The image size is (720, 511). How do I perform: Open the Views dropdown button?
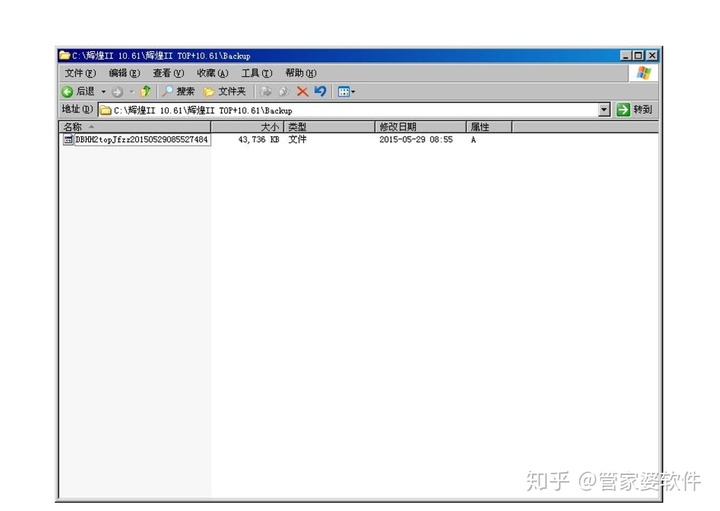pyautogui.click(x=346, y=91)
